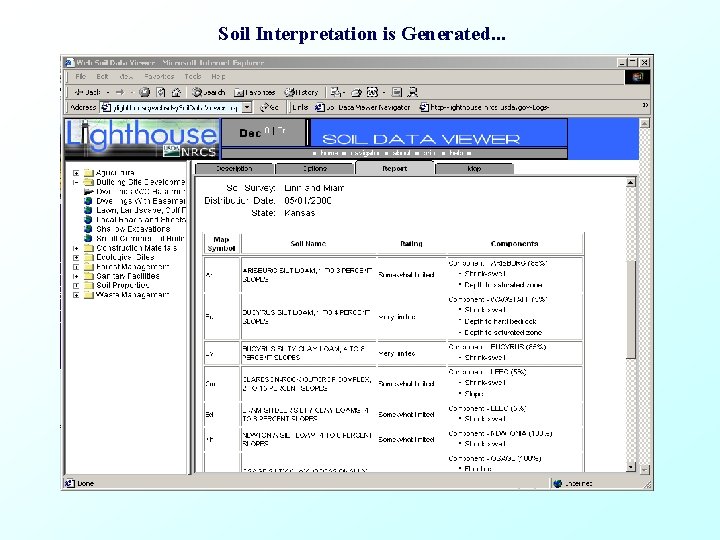
Task: Click the Discuss toolbar icon
Action: pos(397,92)
